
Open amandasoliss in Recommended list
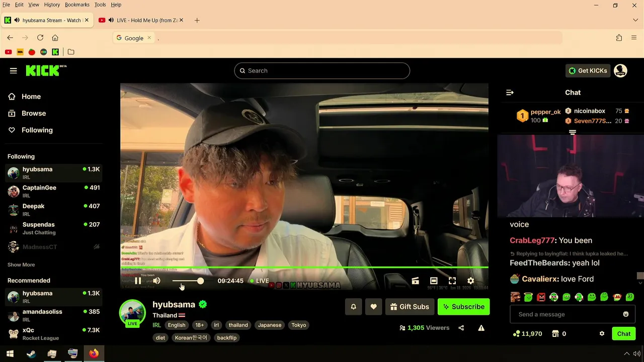tap(53, 315)
